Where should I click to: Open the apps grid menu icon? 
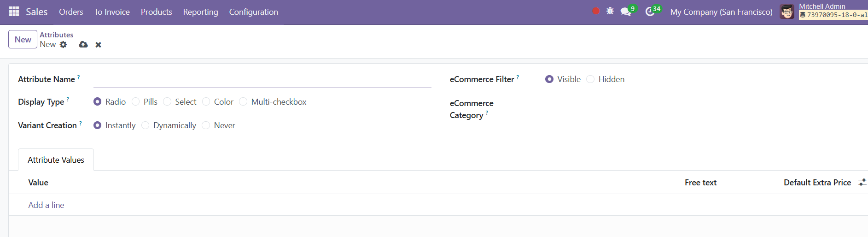pyautogui.click(x=14, y=12)
